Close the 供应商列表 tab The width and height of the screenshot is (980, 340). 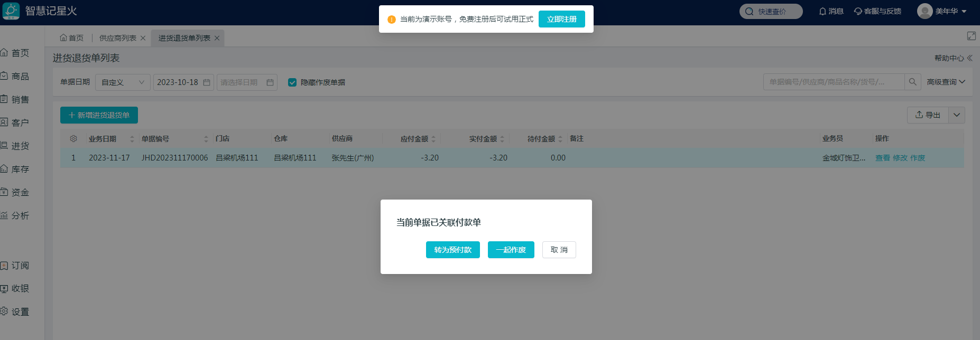[x=143, y=38]
